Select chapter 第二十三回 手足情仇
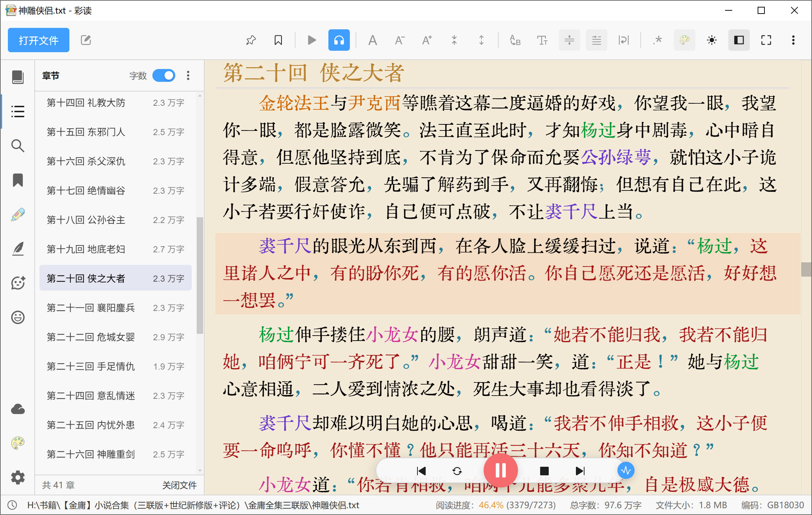Viewport: 812px width, 515px height. click(x=116, y=366)
